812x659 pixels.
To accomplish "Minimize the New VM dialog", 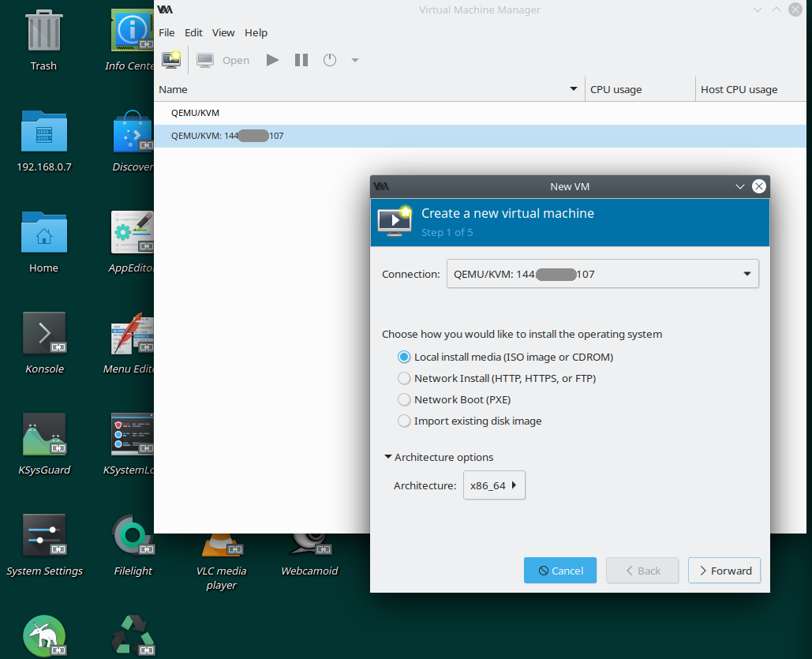I will [740, 186].
